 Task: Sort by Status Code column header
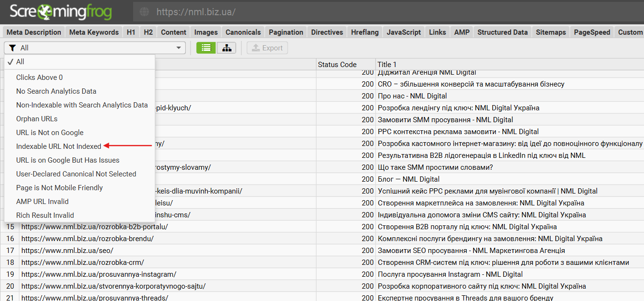(337, 64)
